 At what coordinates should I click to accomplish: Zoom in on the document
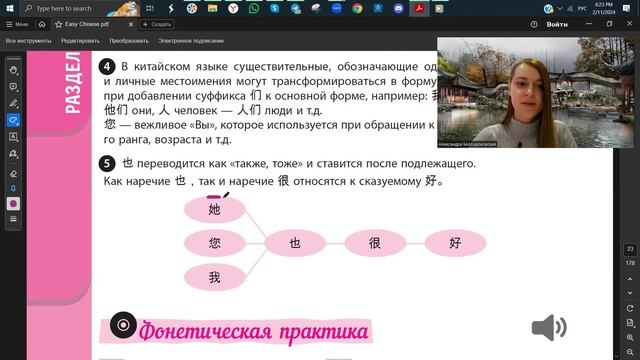(630, 338)
